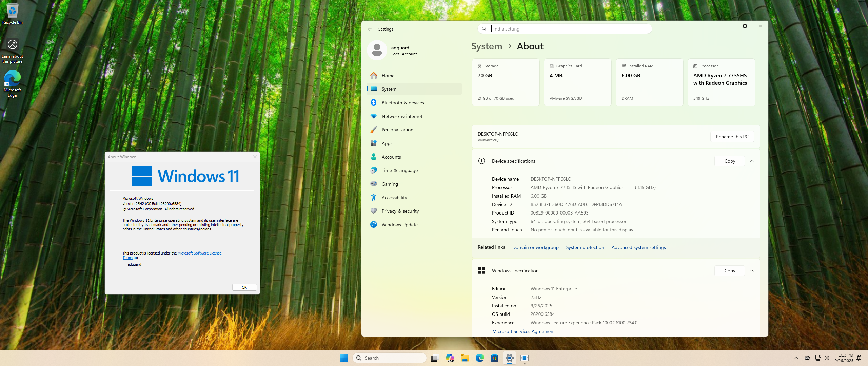Open Windows Update sidebar icon
The image size is (868, 366).
374,225
